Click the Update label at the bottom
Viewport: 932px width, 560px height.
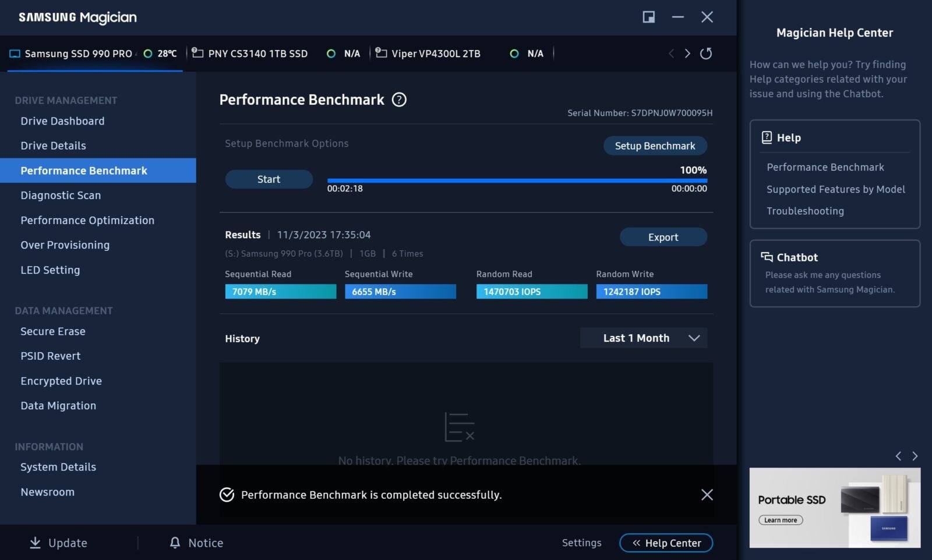tap(68, 543)
